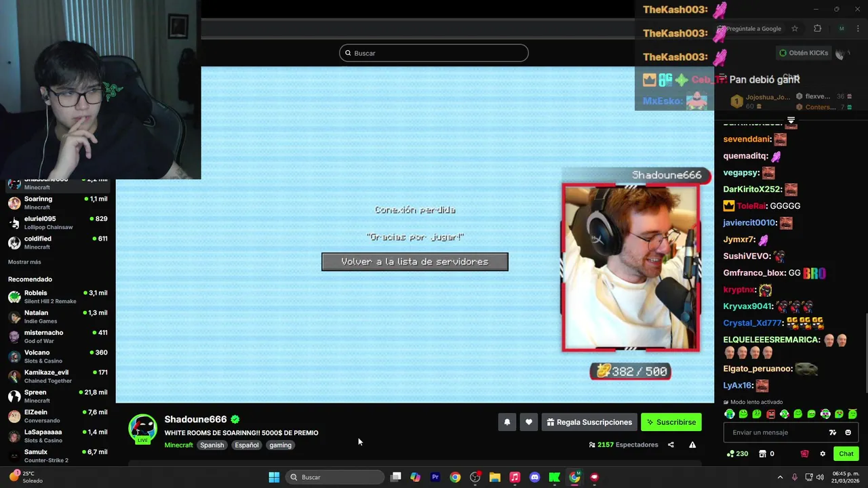Click Regala Suscripciones button
The height and width of the screenshot is (488, 868).
click(x=589, y=422)
